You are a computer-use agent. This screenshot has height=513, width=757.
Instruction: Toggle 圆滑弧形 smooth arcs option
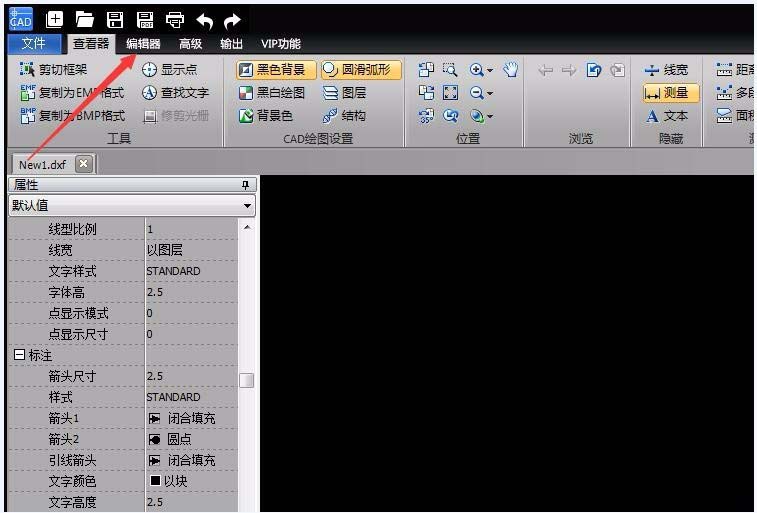[361, 70]
